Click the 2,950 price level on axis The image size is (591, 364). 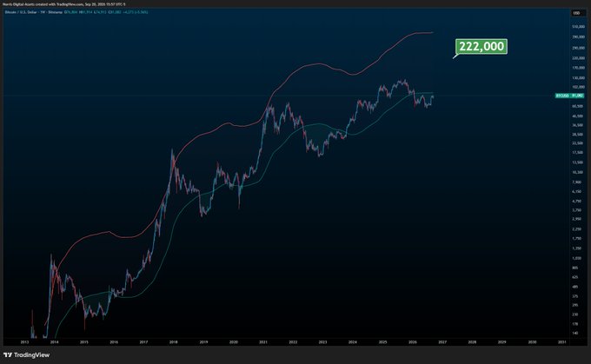point(577,219)
